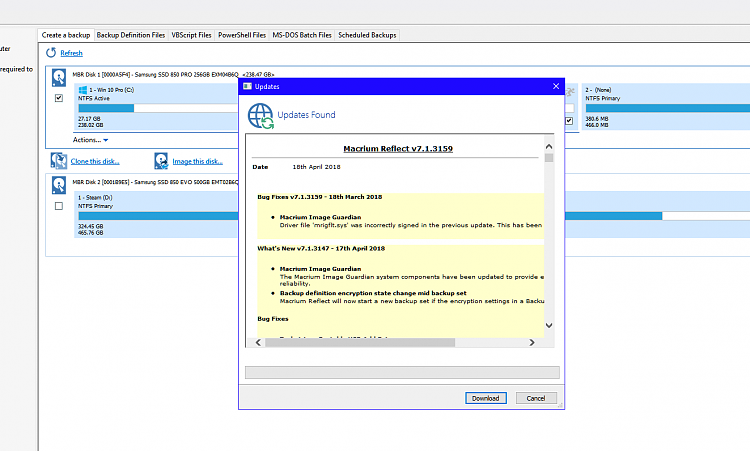Switch to Create a backup tab
This screenshot has height=451, width=750.
pyautogui.click(x=66, y=35)
